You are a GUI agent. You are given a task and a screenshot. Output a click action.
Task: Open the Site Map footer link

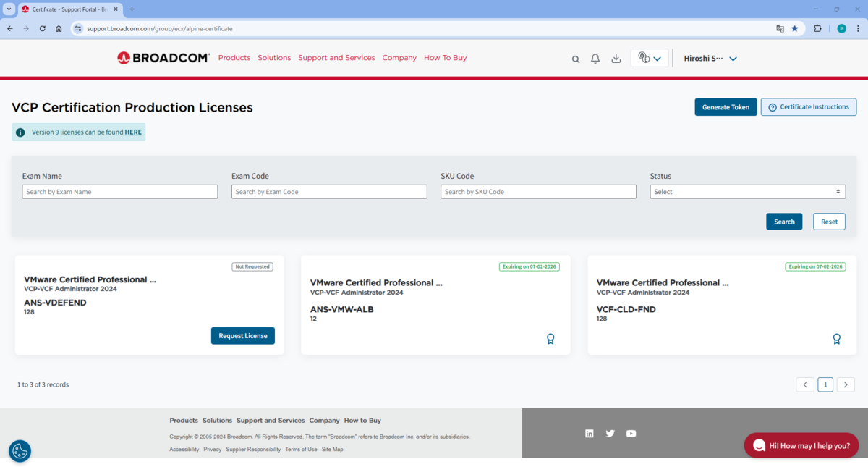pyautogui.click(x=333, y=450)
